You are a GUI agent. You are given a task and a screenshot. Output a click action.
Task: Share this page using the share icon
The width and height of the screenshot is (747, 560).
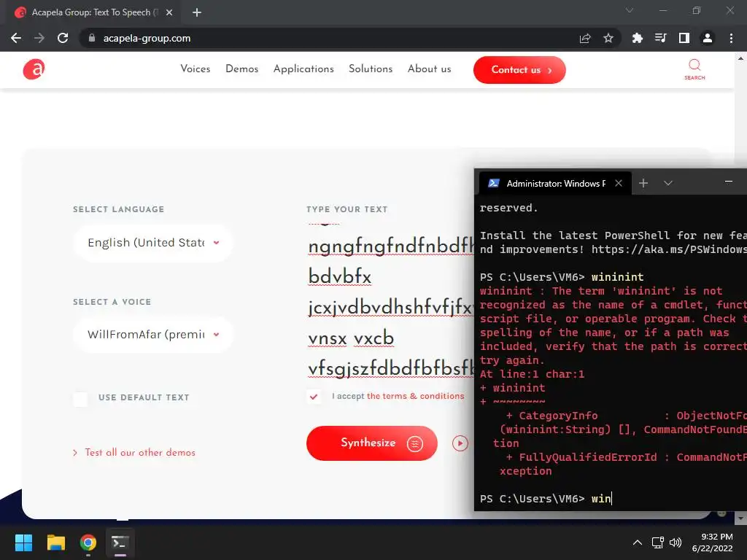pos(585,38)
